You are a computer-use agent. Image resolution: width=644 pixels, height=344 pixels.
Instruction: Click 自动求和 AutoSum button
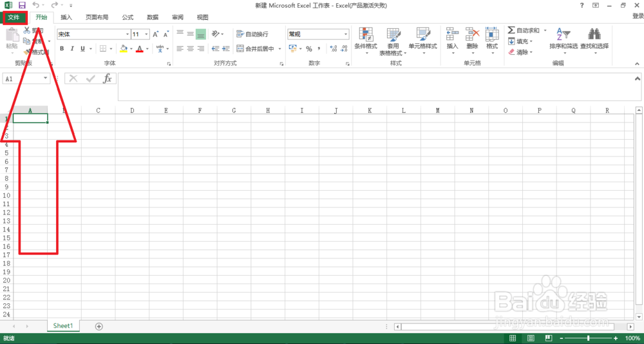tap(524, 30)
